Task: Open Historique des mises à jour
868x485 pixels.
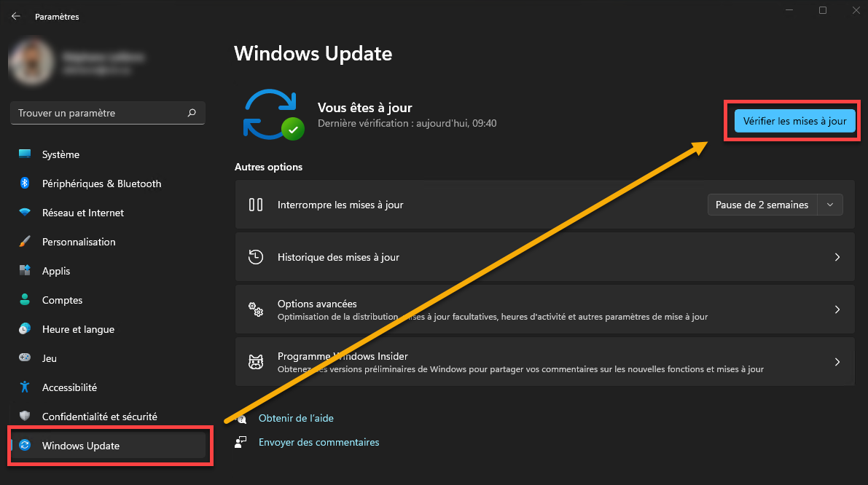Action: coord(544,256)
